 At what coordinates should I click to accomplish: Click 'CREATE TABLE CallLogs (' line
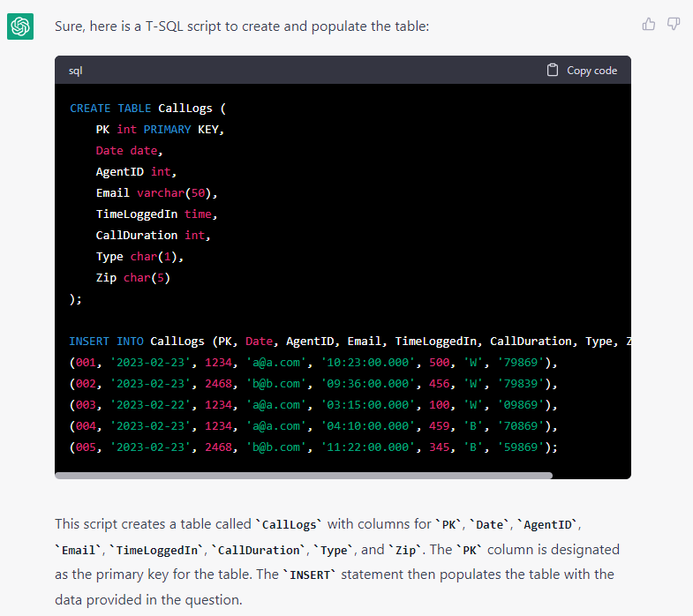(x=147, y=109)
